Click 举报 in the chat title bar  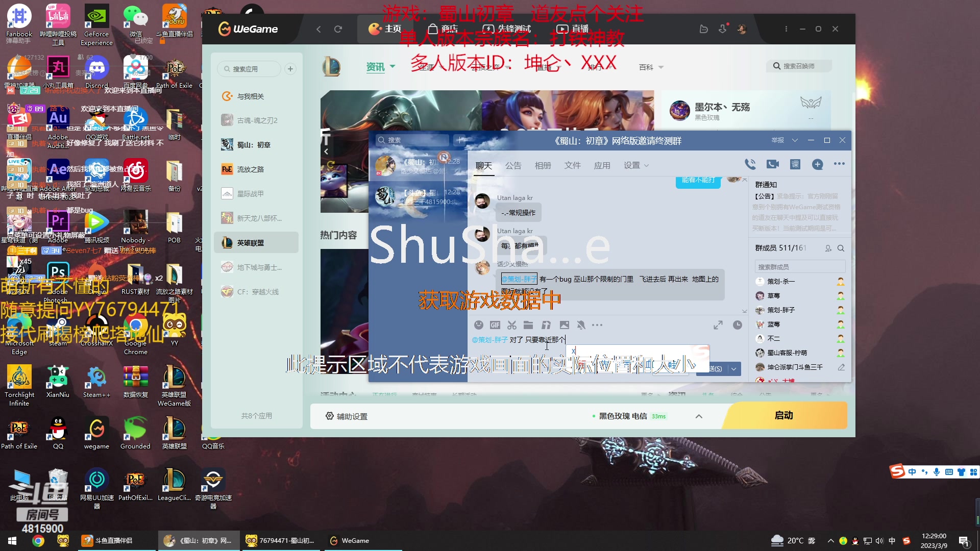[778, 140]
